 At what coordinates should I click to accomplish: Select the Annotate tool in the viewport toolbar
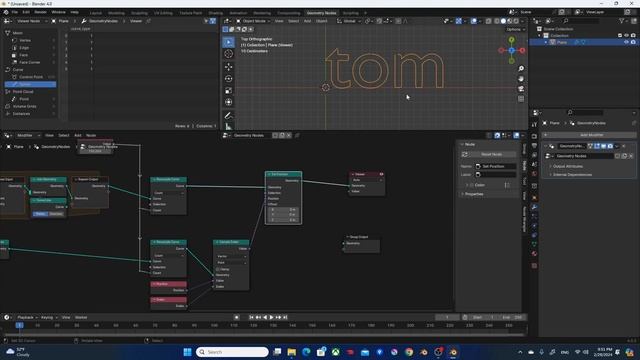coord(229,116)
